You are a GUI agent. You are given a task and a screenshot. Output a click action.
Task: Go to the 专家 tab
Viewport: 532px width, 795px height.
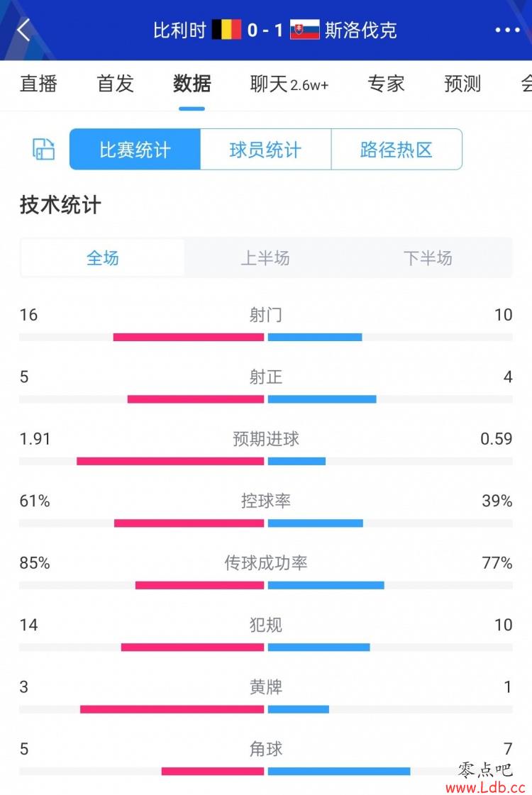point(386,84)
